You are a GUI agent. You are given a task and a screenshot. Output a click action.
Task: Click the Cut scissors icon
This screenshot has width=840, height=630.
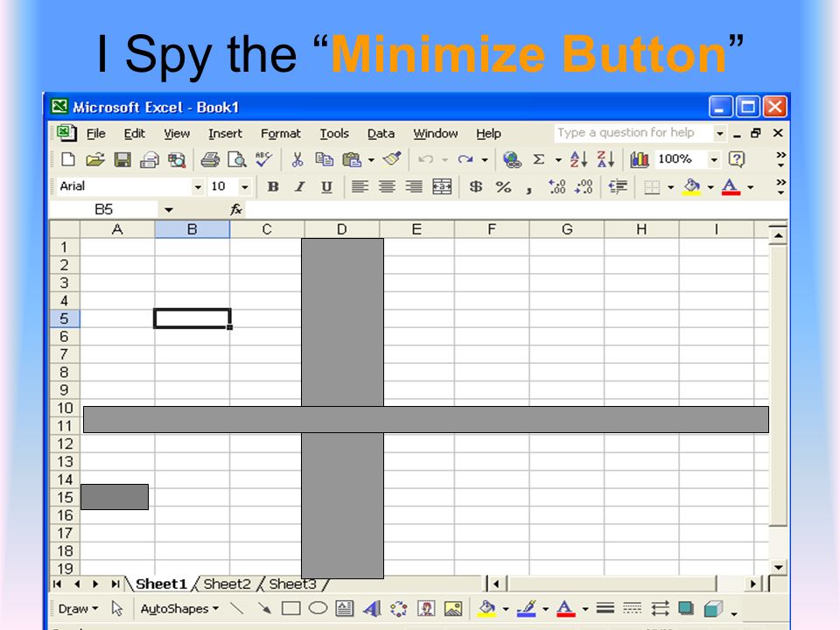297,159
